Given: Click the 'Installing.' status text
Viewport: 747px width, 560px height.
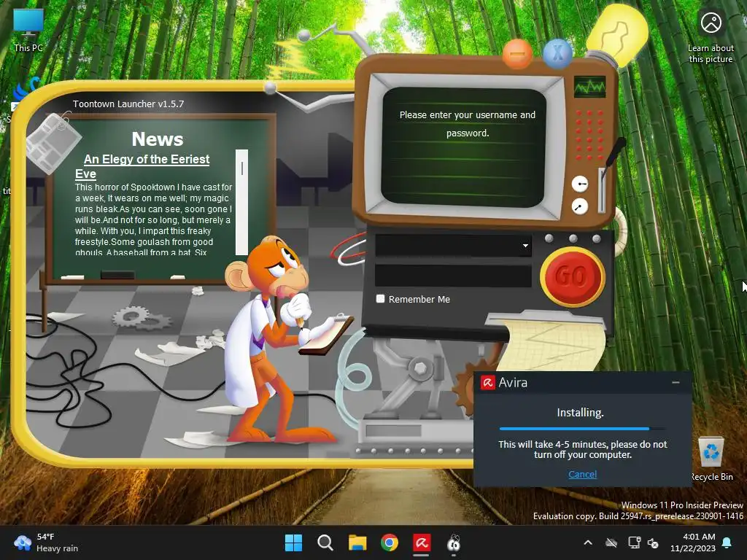Looking at the screenshot, I should [x=580, y=413].
